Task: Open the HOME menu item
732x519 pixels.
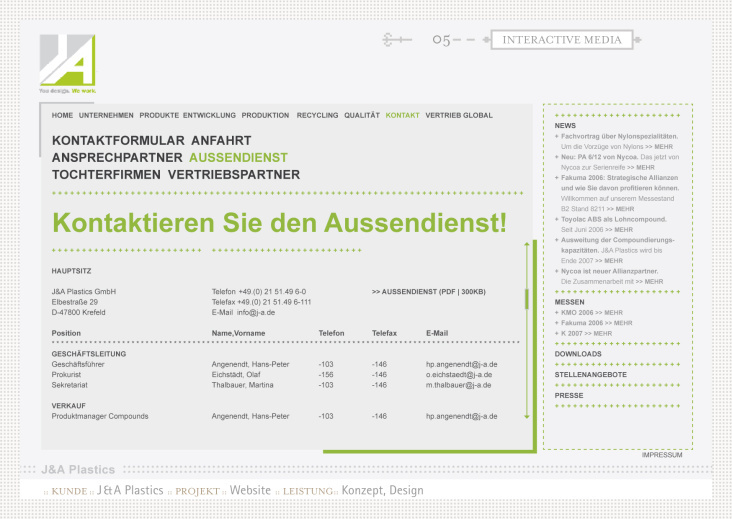Action: tap(62, 116)
